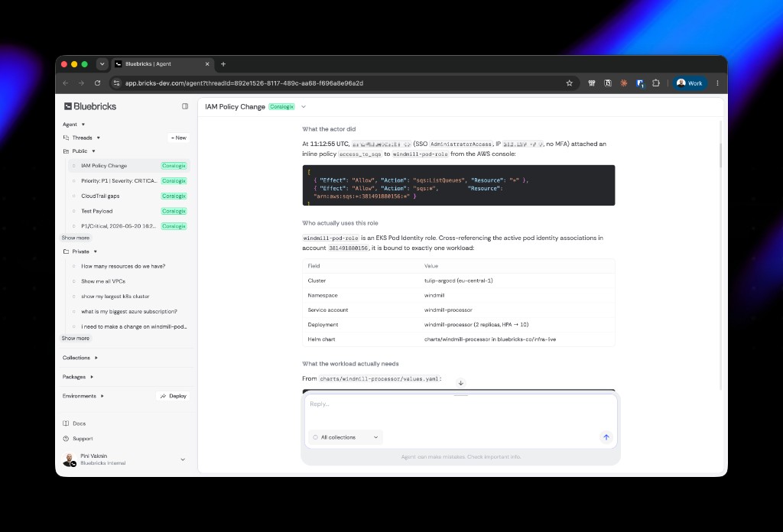The width and height of the screenshot is (783, 532).
Task: Click the Coralogix badge on CloudTrail gaps
Action: [174, 196]
